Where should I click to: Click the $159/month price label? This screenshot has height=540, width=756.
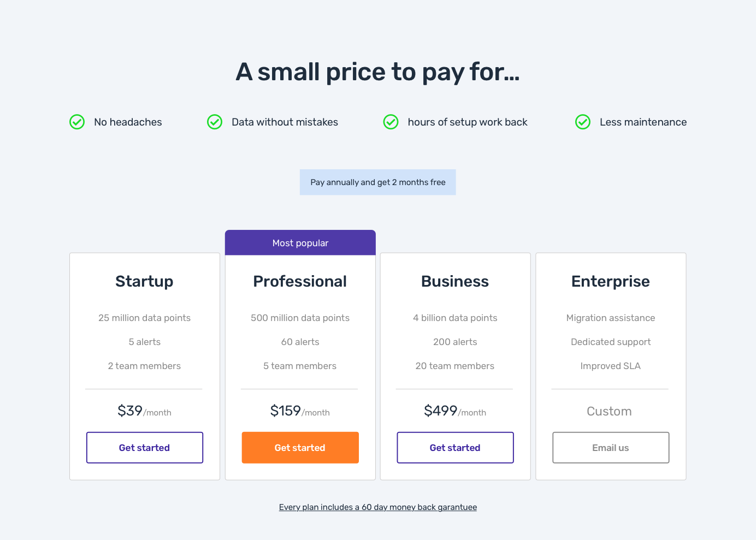(300, 411)
